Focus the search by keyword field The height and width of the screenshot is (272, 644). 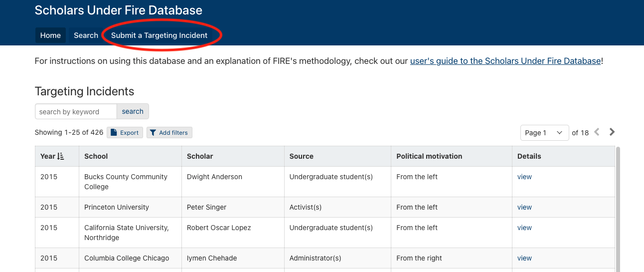click(76, 111)
